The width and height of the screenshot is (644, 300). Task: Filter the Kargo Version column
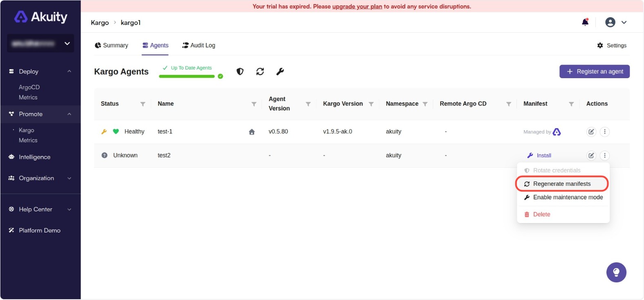371,104
